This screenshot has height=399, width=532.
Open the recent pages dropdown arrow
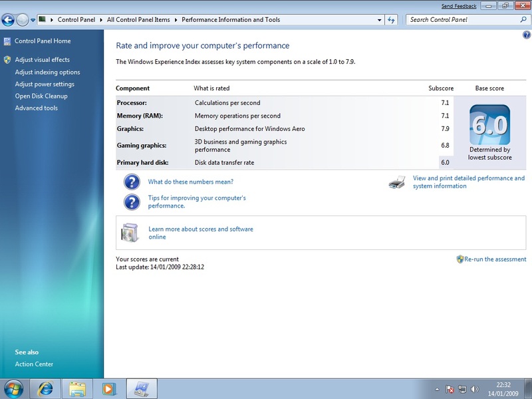click(33, 20)
